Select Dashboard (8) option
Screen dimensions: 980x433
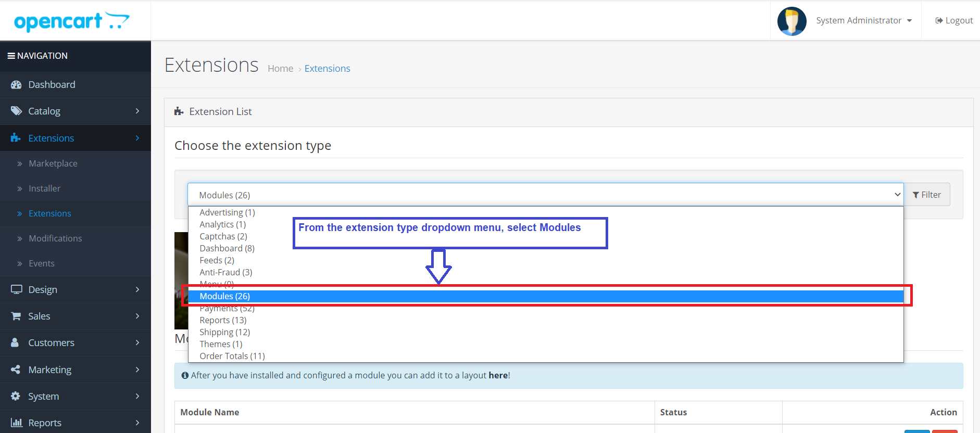pos(546,248)
